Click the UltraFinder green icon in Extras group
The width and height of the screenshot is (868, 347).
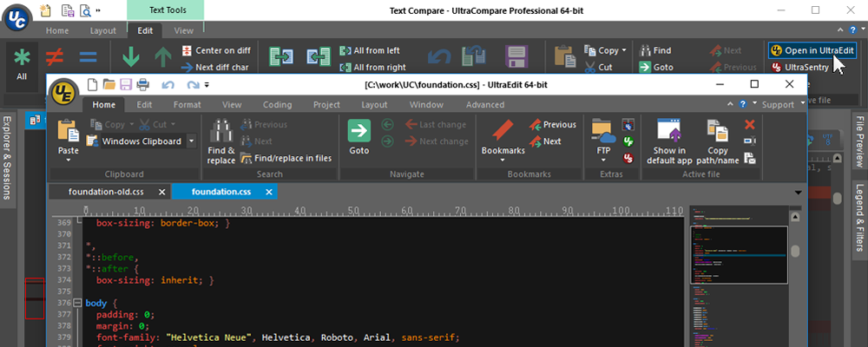pos(628,141)
